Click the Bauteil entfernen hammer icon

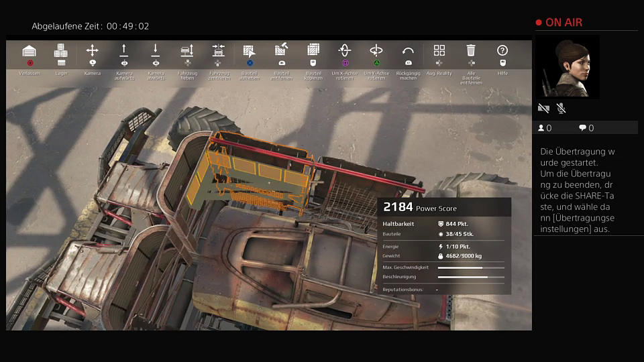point(281,52)
